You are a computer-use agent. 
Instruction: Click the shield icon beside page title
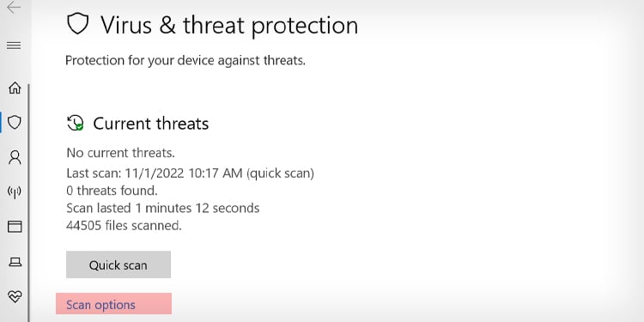coord(77,24)
